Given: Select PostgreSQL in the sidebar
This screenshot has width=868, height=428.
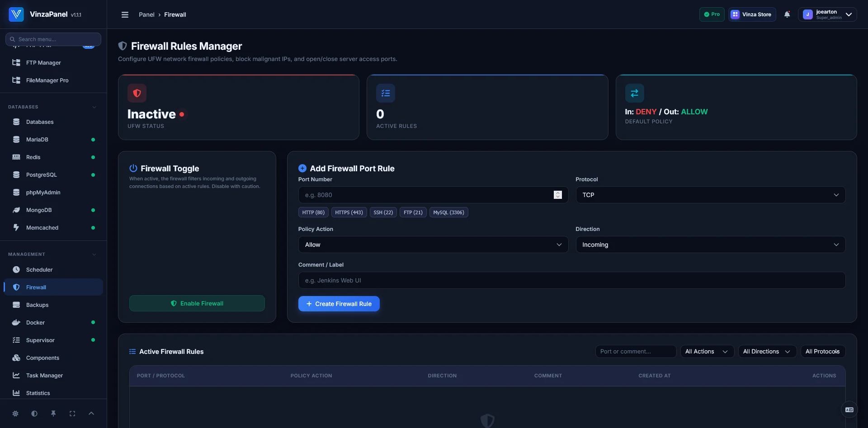Looking at the screenshot, I should 53,175.
